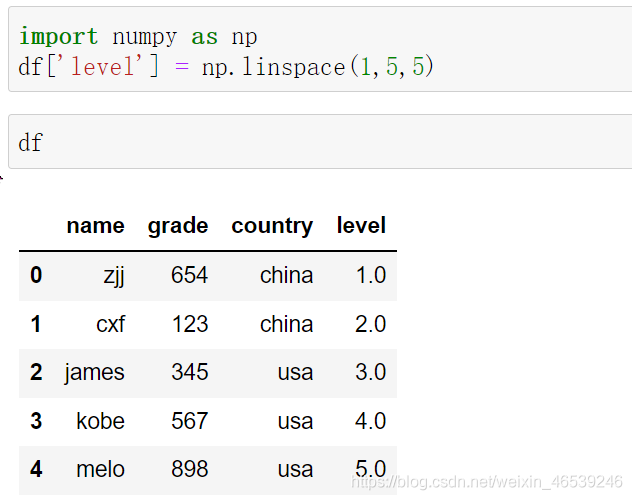Select row index 0 label
632x500 pixels.
(36, 275)
